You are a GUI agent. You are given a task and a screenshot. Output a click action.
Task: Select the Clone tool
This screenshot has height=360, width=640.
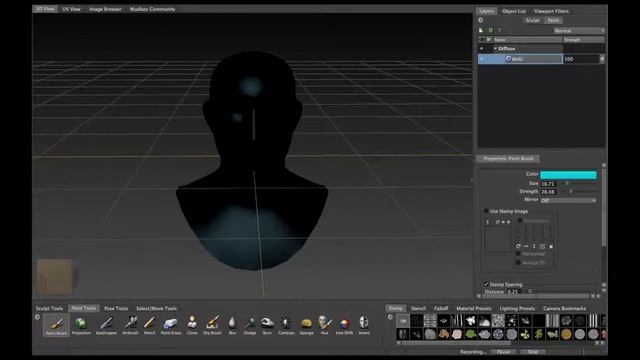(192, 325)
